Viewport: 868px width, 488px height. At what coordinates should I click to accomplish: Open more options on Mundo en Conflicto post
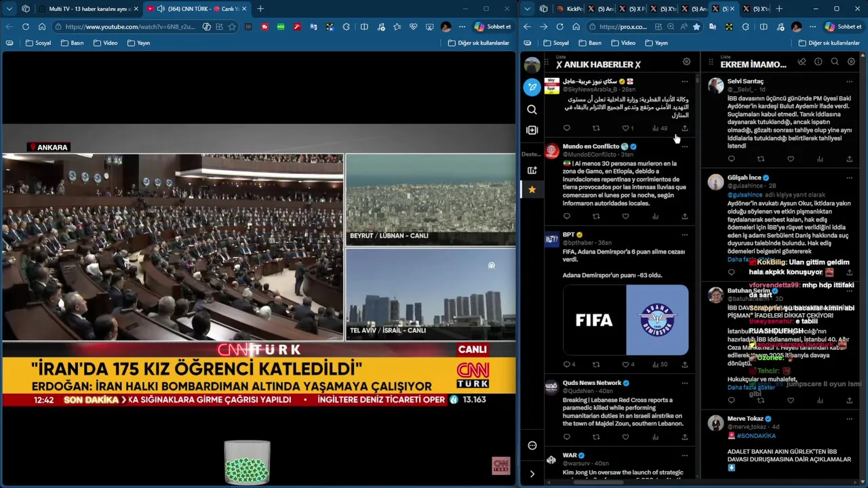point(684,146)
